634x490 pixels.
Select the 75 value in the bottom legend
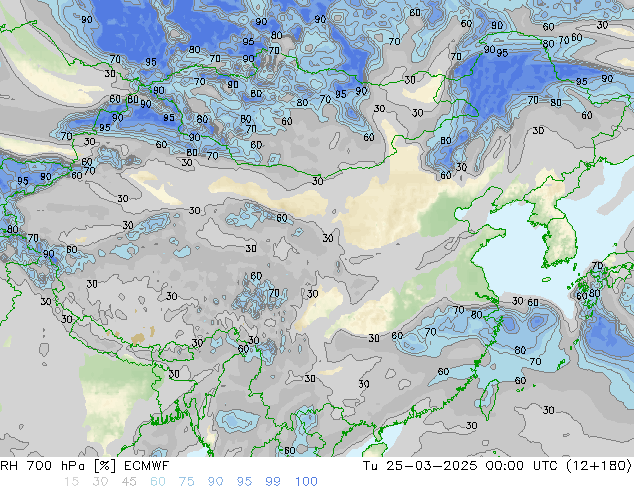[x=186, y=482]
